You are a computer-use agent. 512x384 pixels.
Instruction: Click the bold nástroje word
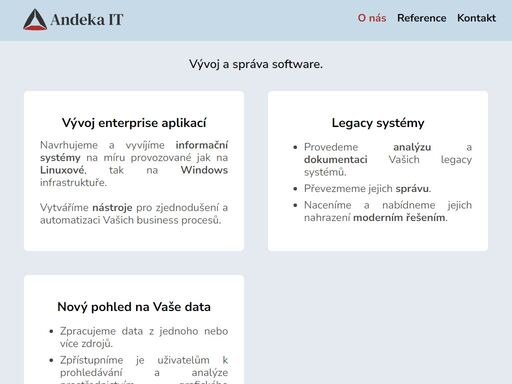[112, 208]
